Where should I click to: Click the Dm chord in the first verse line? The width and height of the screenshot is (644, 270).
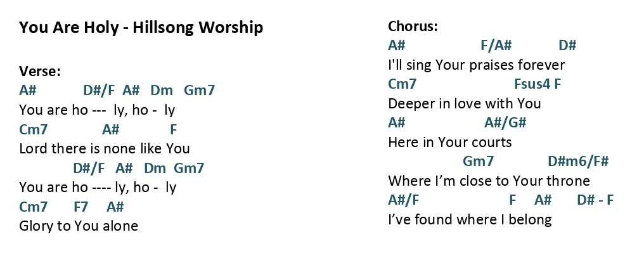tap(162, 90)
